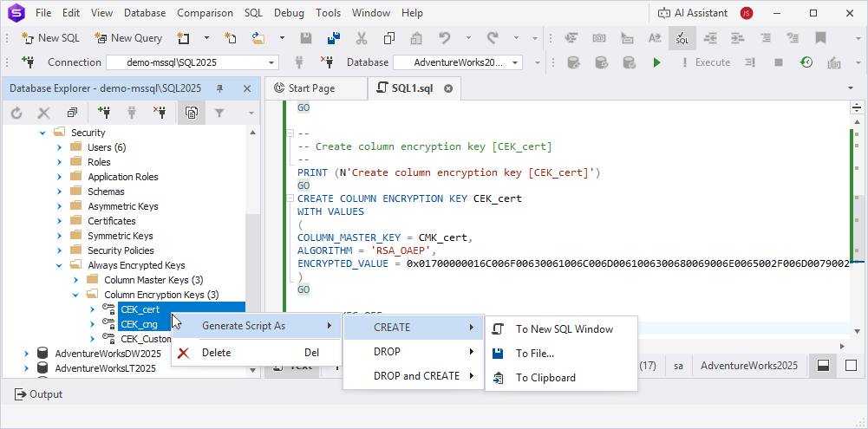This screenshot has width=868, height=429.
Task: Click the Copy icon in toolbar
Action: pos(389,38)
